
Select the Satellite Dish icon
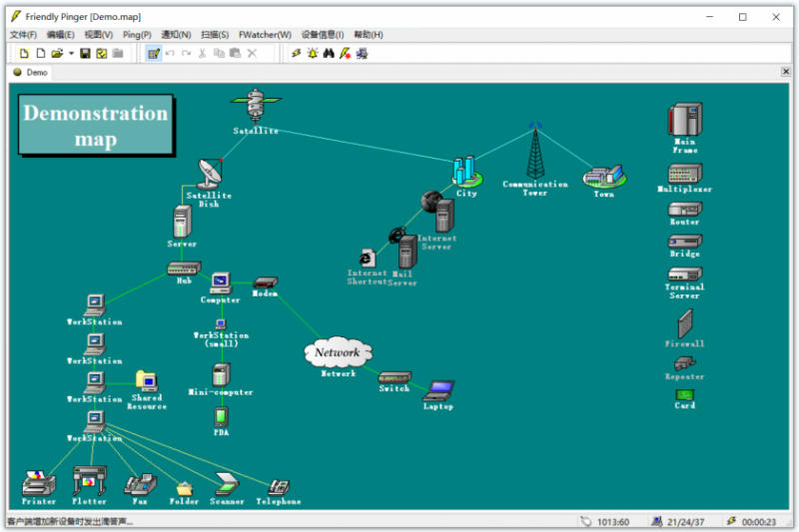click(210, 174)
